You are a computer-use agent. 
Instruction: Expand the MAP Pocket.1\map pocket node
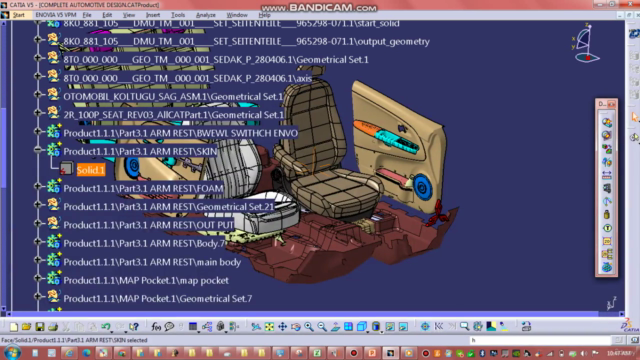coord(38,278)
